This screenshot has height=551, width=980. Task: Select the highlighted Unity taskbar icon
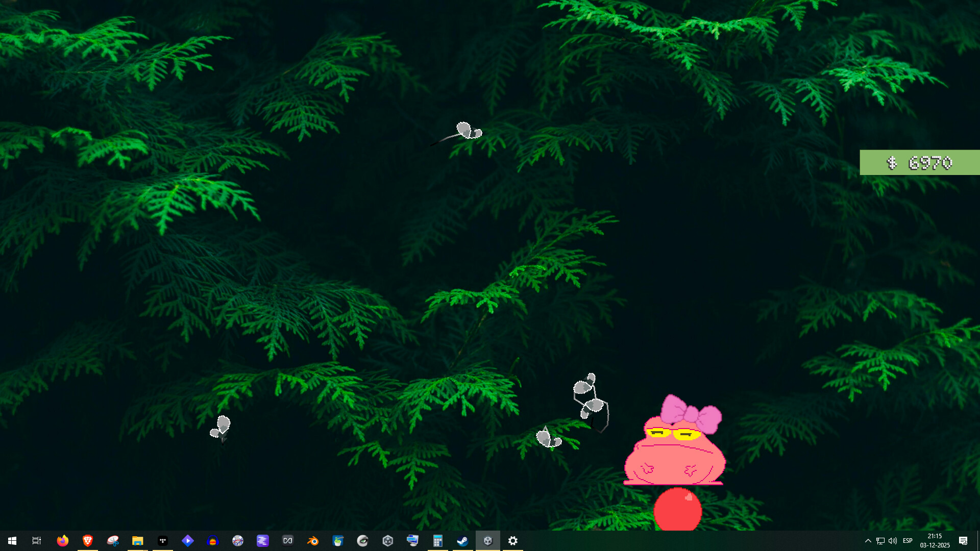[x=488, y=540]
